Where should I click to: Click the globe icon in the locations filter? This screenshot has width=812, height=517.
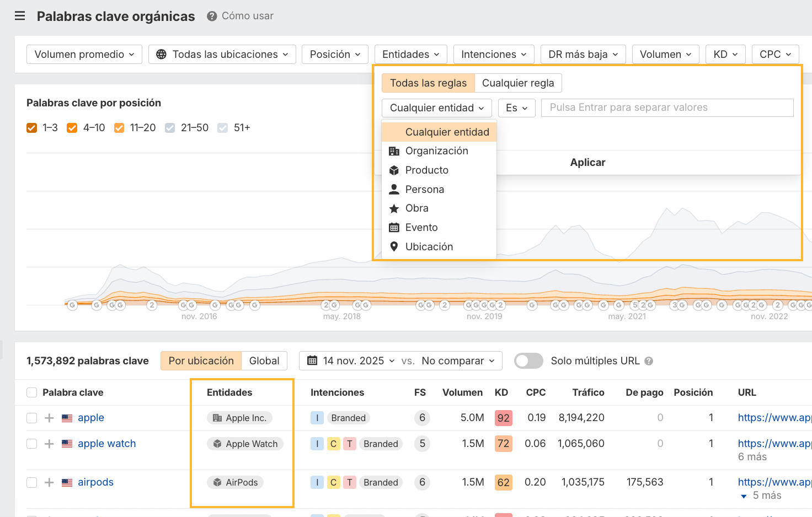(162, 54)
